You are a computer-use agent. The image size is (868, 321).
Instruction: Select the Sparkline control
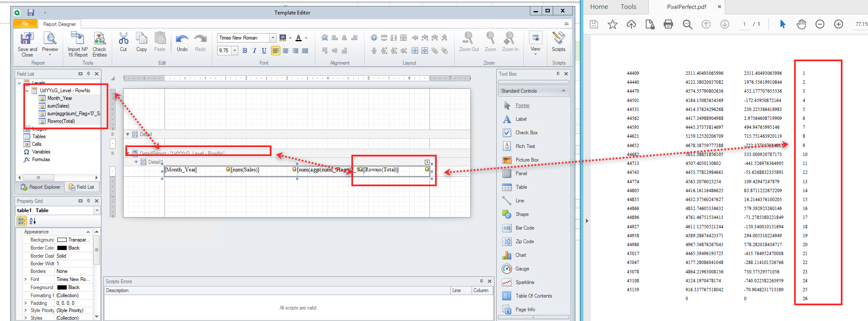525,282
